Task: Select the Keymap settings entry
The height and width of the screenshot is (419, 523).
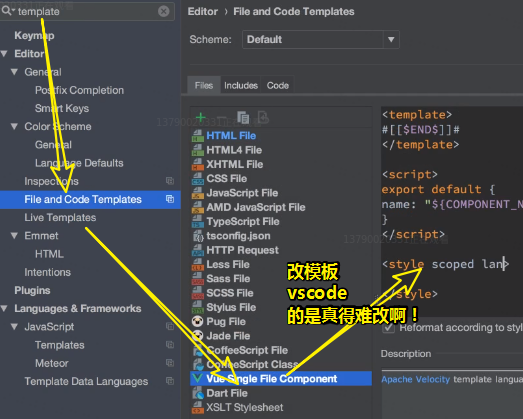Action: point(34,36)
